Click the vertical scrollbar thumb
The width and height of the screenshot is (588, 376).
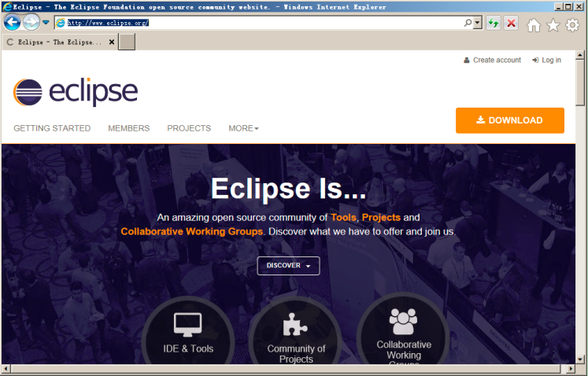(x=580, y=83)
